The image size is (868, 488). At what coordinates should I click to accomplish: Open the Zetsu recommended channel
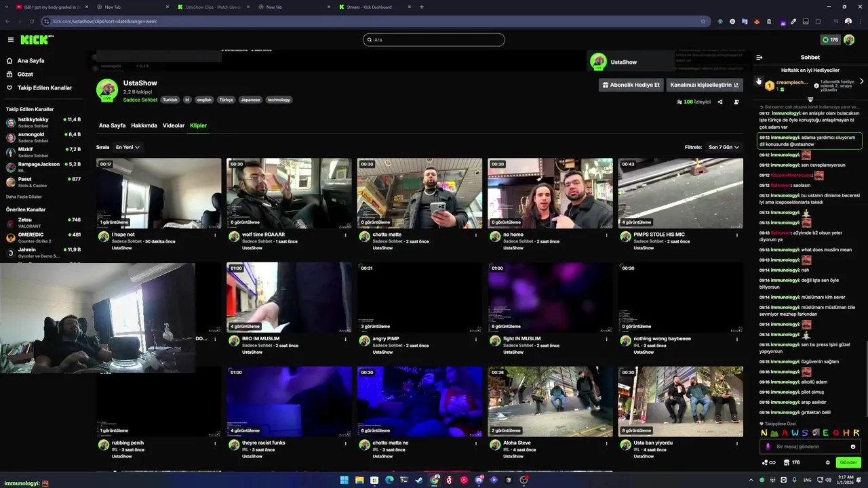point(43,222)
